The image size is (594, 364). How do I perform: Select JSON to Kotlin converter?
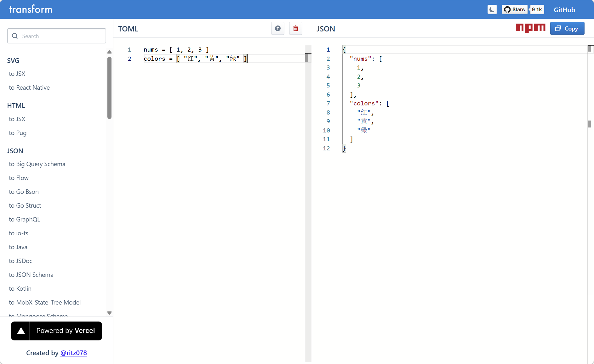20,288
